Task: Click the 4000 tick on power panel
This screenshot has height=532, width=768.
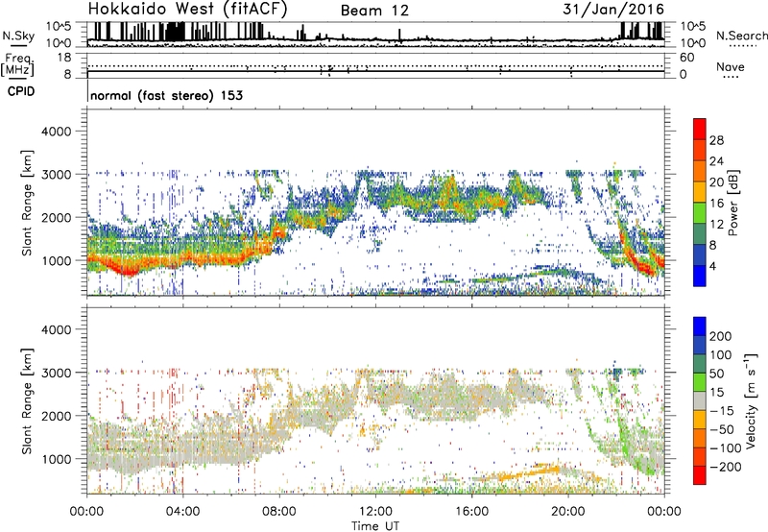Action: click(x=56, y=132)
